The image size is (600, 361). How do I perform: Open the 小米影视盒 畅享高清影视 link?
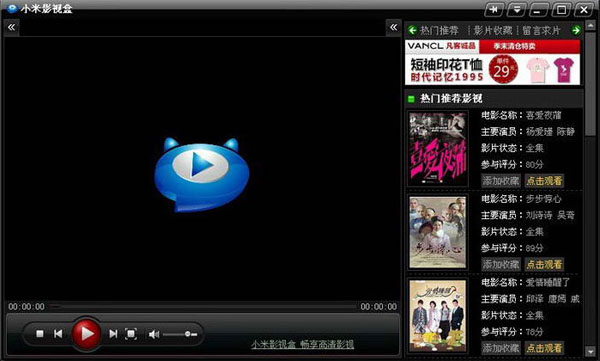302,344
